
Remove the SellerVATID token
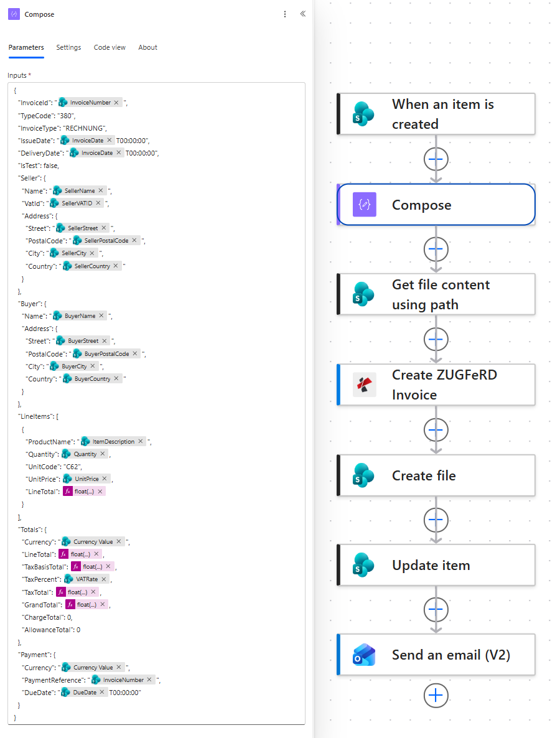point(98,203)
